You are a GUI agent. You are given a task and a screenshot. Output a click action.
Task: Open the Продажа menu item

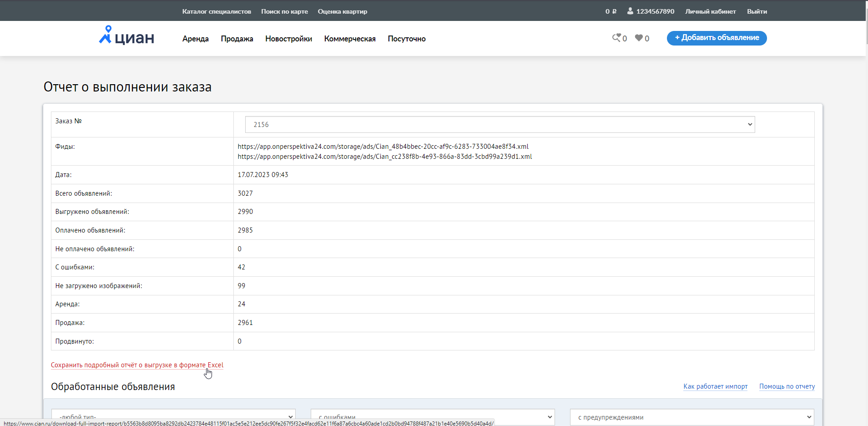point(237,39)
